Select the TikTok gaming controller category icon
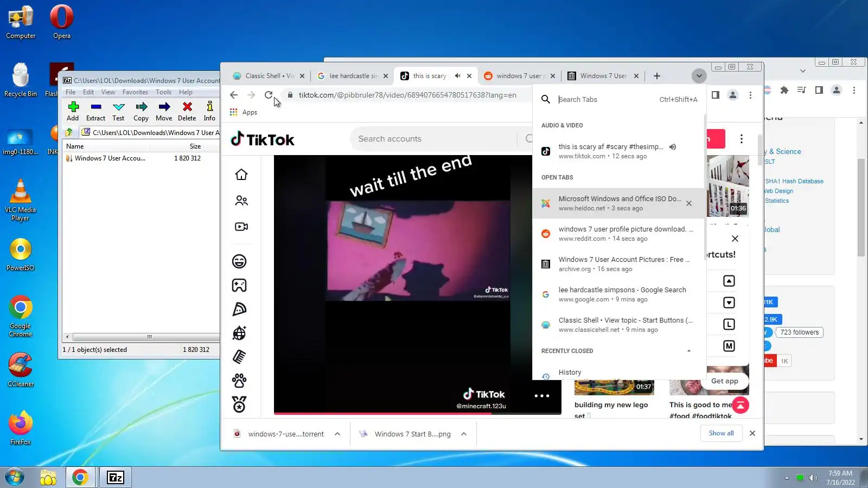The image size is (868, 488). point(239,285)
